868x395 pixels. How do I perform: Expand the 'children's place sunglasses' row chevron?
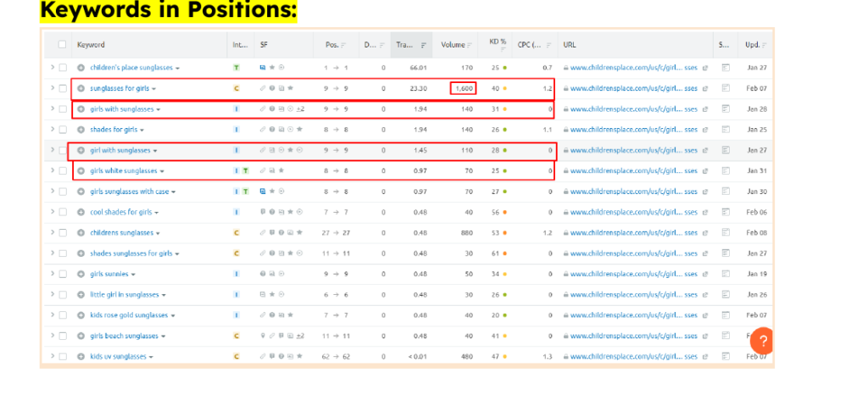click(52, 68)
